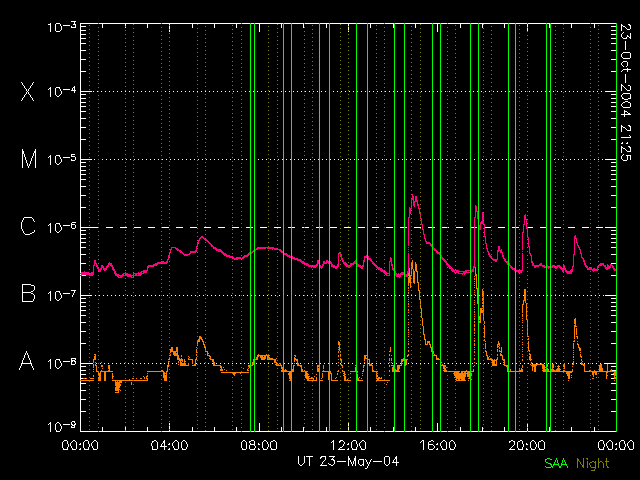640x480 pixels.
Task: Click the 16:00 time axis label
Action: [438, 445]
